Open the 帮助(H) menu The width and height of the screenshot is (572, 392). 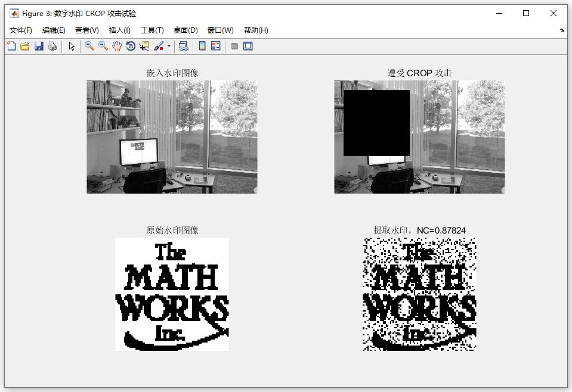pyautogui.click(x=256, y=30)
